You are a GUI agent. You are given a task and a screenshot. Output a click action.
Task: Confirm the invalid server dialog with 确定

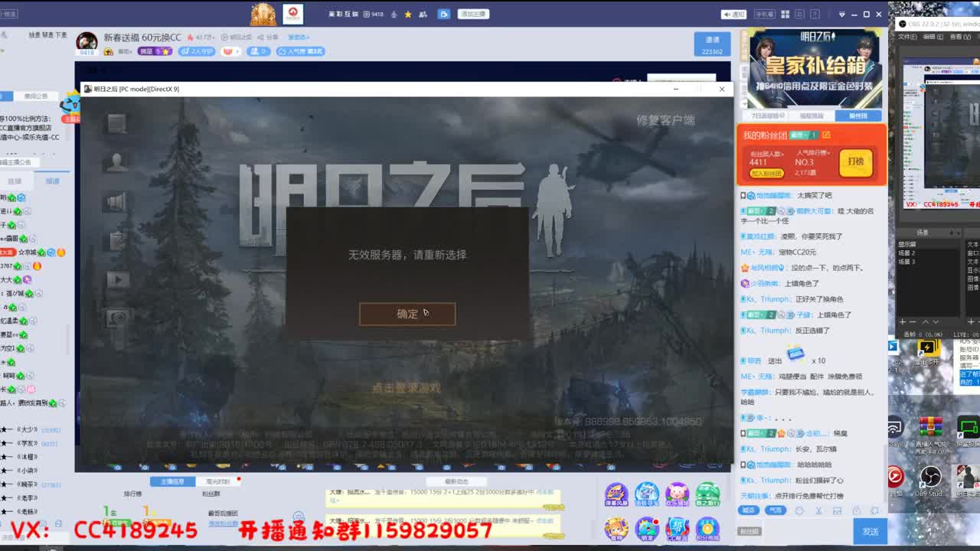pyautogui.click(x=407, y=314)
